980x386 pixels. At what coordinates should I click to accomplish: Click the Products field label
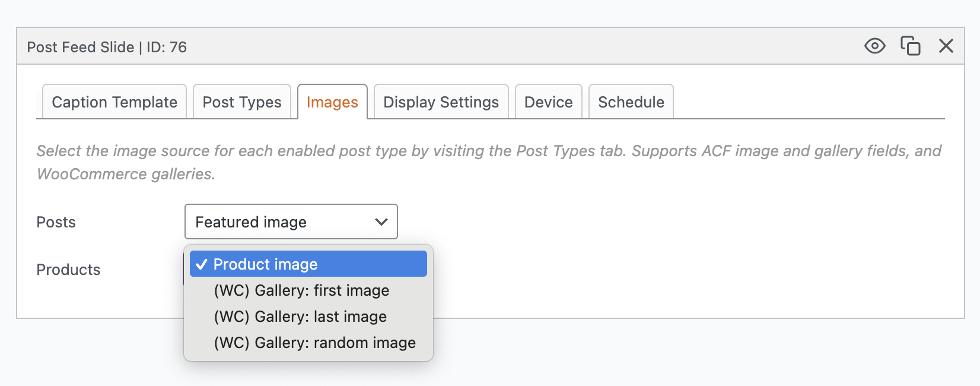pos(68,270)
